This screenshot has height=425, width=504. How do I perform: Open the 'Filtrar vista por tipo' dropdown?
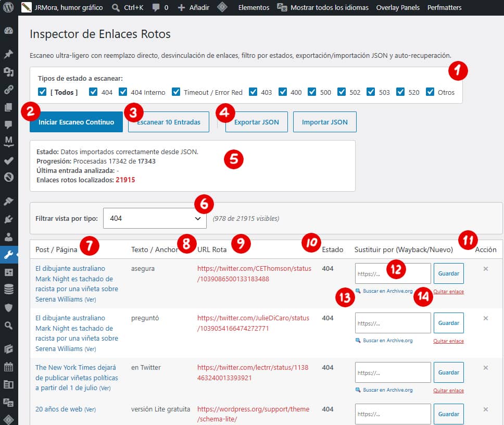(x=155, y=218)
